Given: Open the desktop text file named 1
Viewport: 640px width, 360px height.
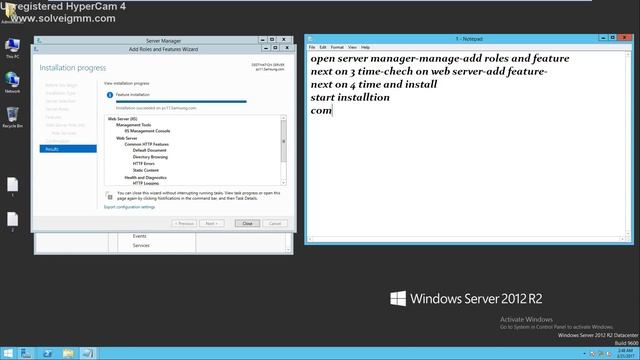Looking at the screenshot, I should click(12, 187).
